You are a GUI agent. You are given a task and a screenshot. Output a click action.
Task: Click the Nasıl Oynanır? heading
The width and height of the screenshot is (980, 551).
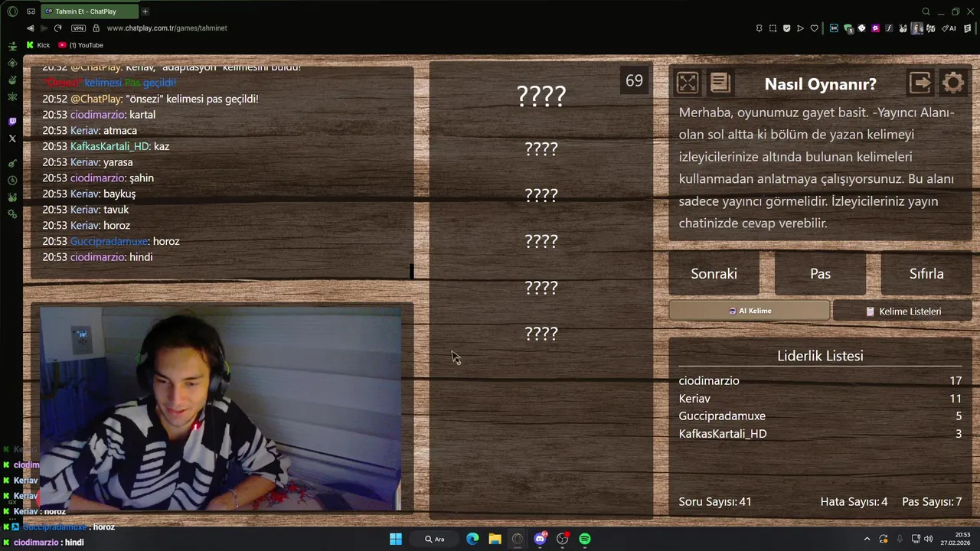[820, 84]
